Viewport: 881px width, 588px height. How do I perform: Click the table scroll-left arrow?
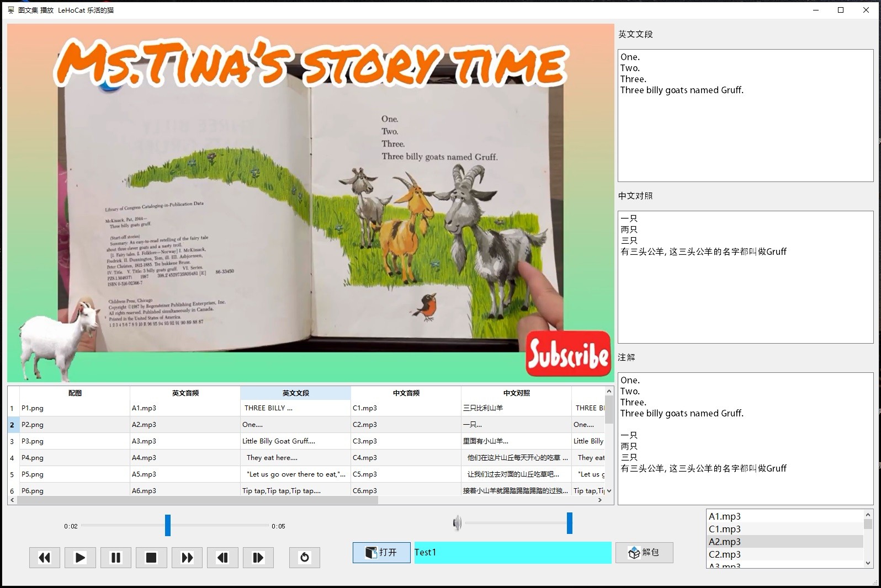point(13,500)
